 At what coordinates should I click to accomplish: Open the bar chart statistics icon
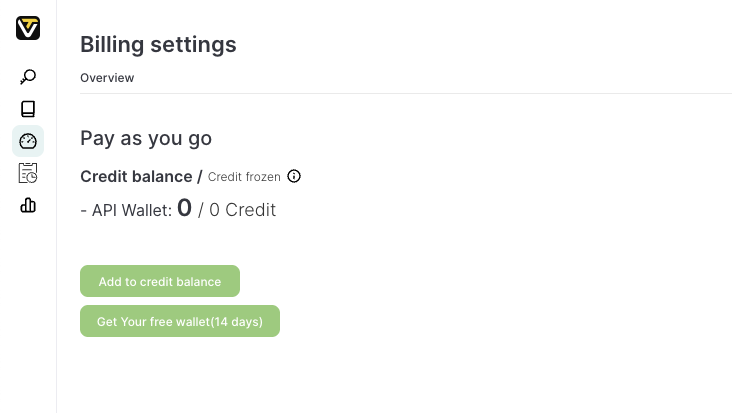(x=28, y=205)
